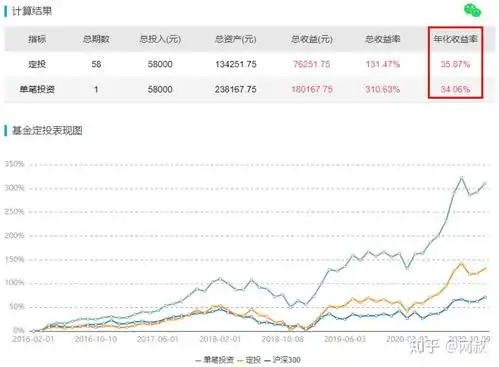This screenshot has height=367, width=499.
Task: Click the 总资产(元) column header
Action: click(235, 39)
